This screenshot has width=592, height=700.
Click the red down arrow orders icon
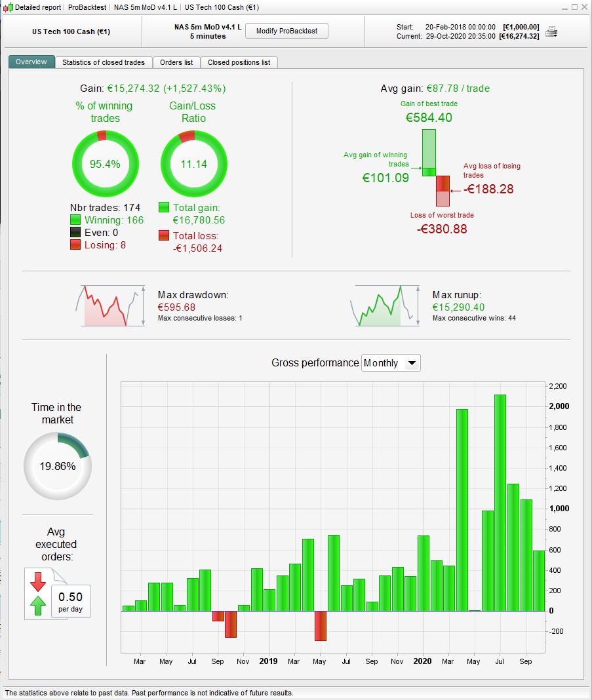(38, 582)
